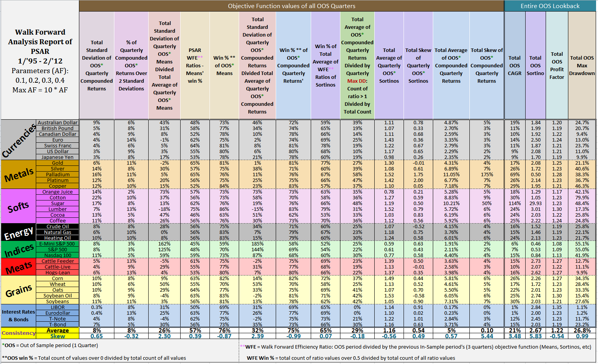Select the yellow 'Average' row label
The height and width of the screenshot is (364, 598).
[x=57, y=330]
